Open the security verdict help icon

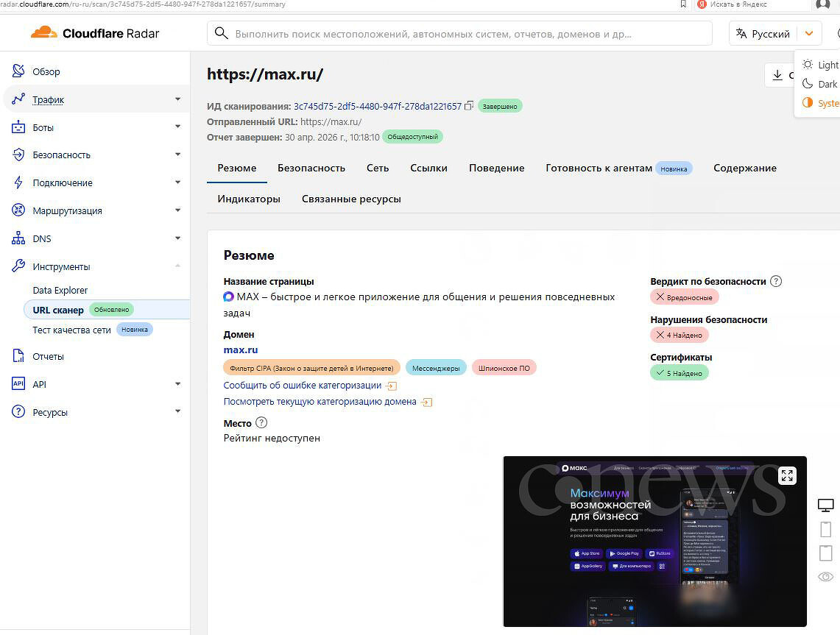pos(776,281)
